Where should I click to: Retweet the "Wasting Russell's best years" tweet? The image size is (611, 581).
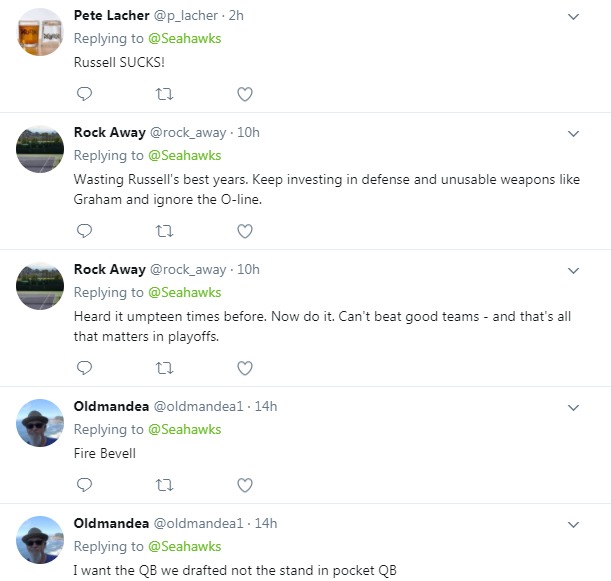tap(165, 231)
